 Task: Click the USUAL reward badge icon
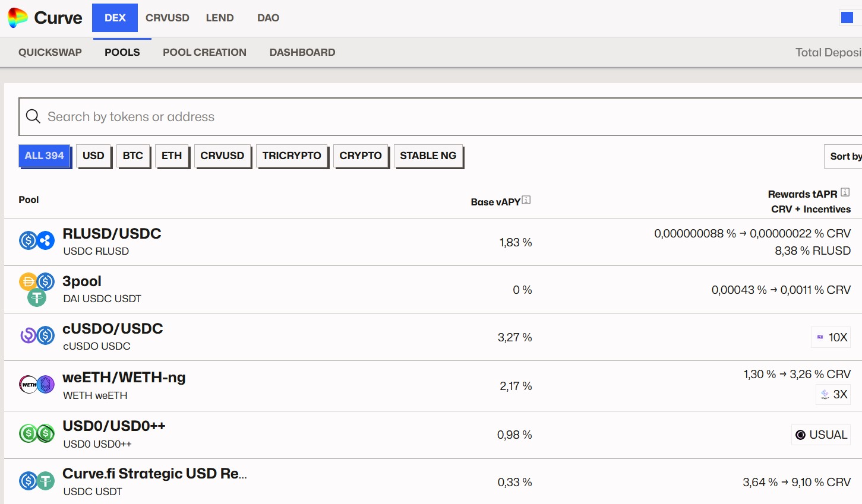click(x=801, y=435)
